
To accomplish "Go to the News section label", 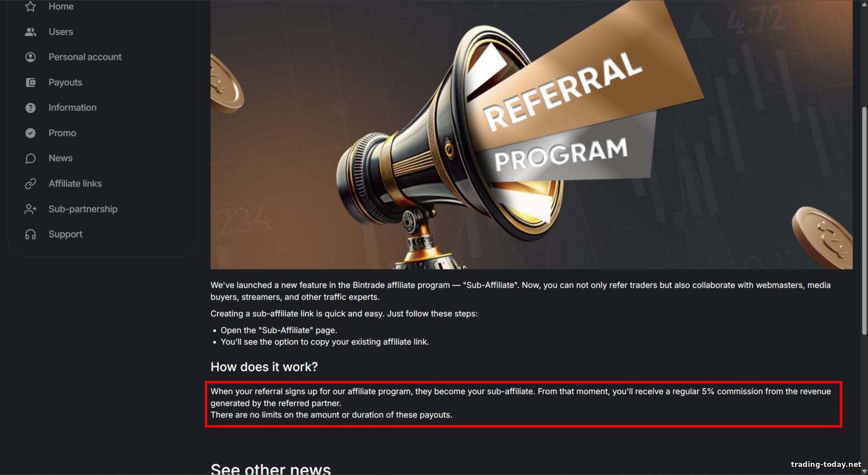I will [60, 158].
